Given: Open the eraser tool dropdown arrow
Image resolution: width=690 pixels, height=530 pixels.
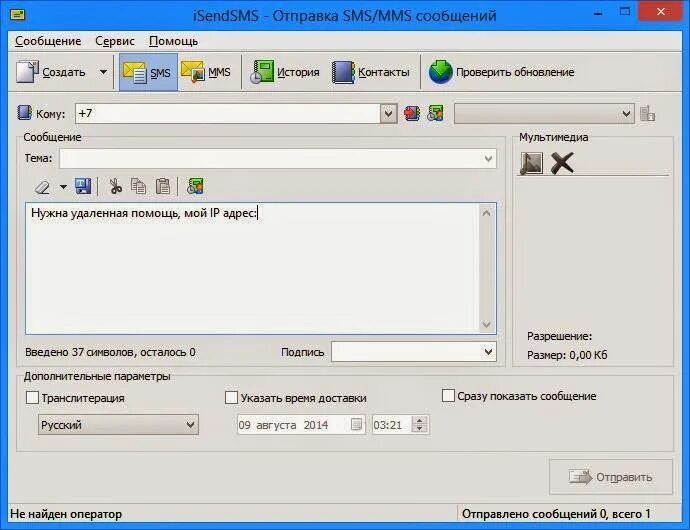Looking at the screenshot, I should [63, 187].
